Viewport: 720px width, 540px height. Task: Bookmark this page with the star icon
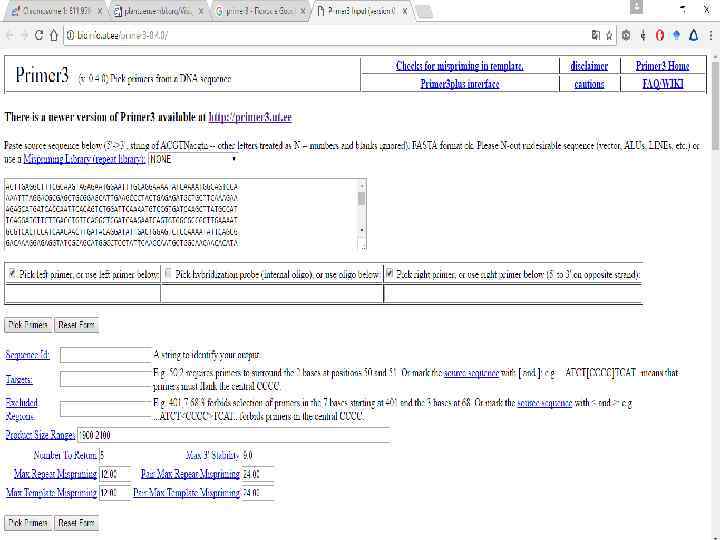[609, 35]
